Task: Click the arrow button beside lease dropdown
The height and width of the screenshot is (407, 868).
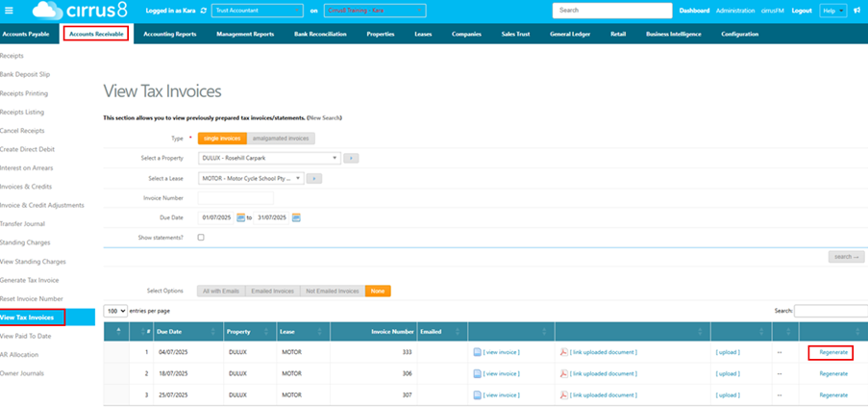Action: (314, 178)
